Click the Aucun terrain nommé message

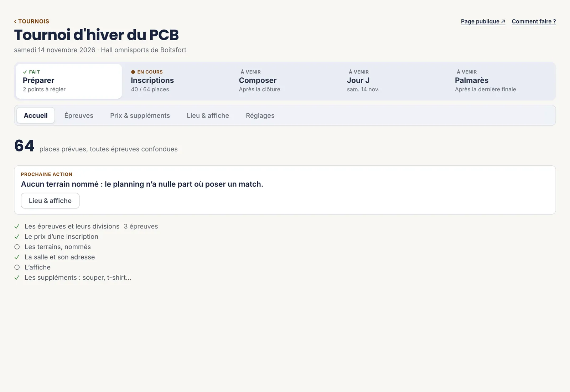click(142, 184)
